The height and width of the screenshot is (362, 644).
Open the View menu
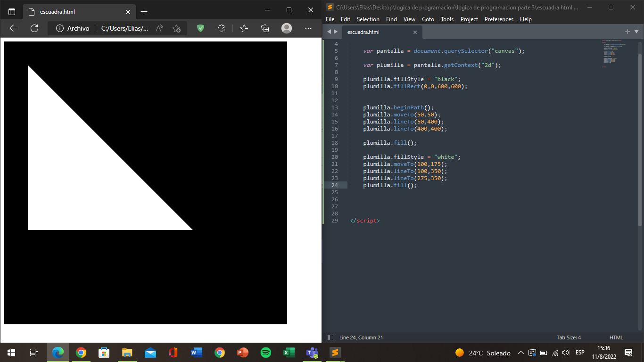(x=409, y=19)
